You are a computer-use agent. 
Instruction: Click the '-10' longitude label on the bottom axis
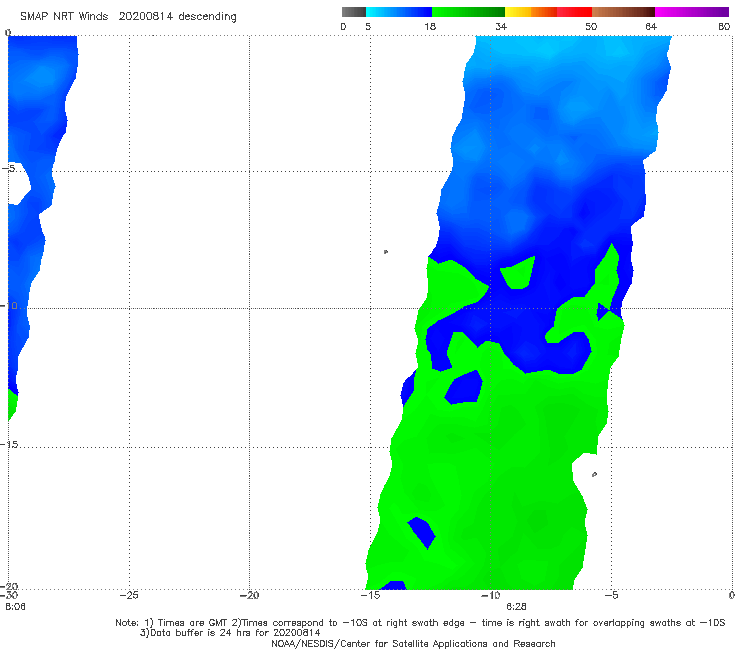coord(490,595)
